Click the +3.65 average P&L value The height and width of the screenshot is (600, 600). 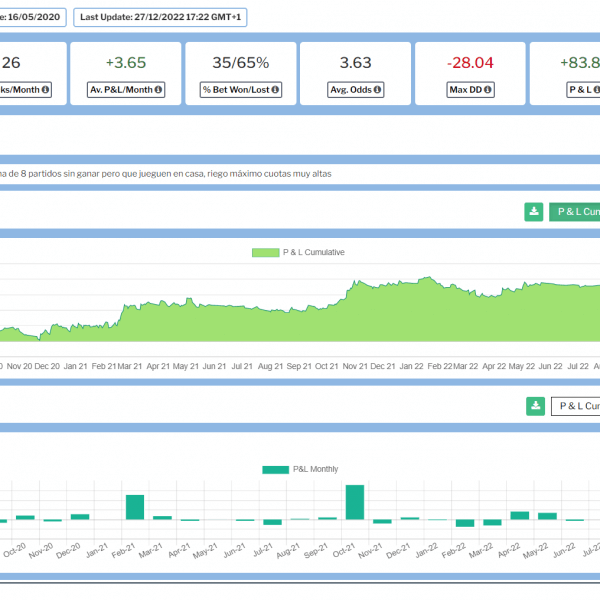[x=126, y=63]
